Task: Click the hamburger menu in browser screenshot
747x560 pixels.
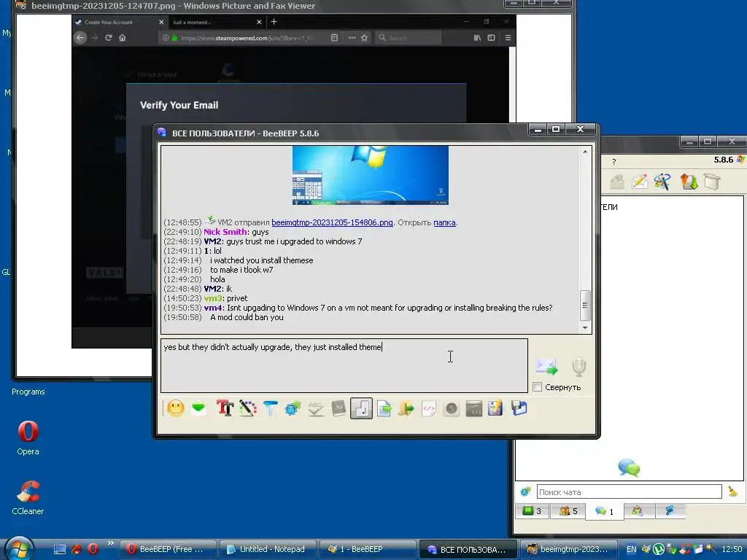Action: pos(508,38)
